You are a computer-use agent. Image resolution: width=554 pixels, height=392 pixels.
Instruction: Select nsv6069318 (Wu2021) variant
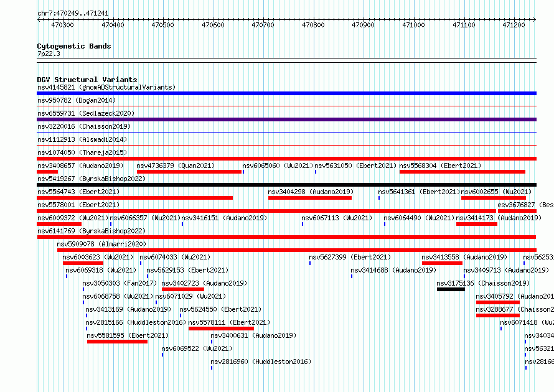point(101,270)
